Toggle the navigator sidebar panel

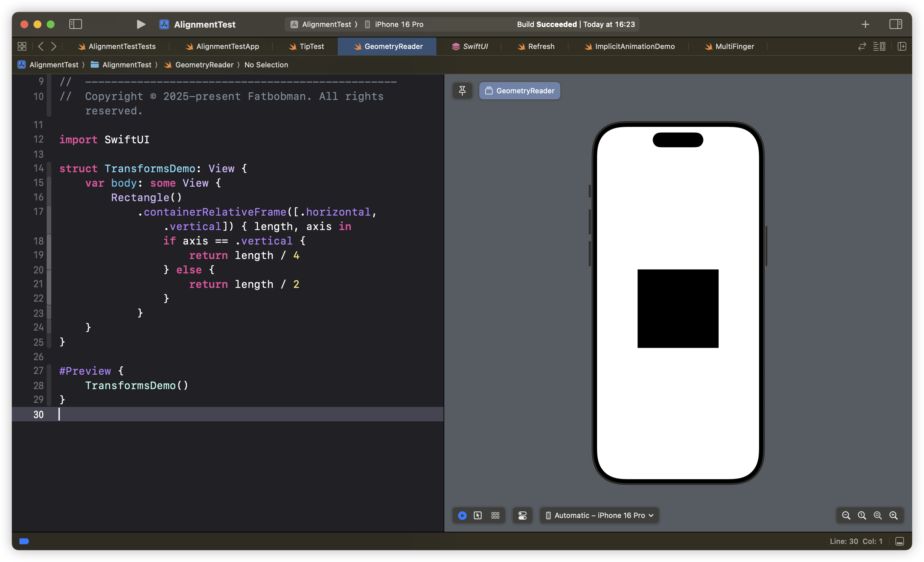click(75, 24)
